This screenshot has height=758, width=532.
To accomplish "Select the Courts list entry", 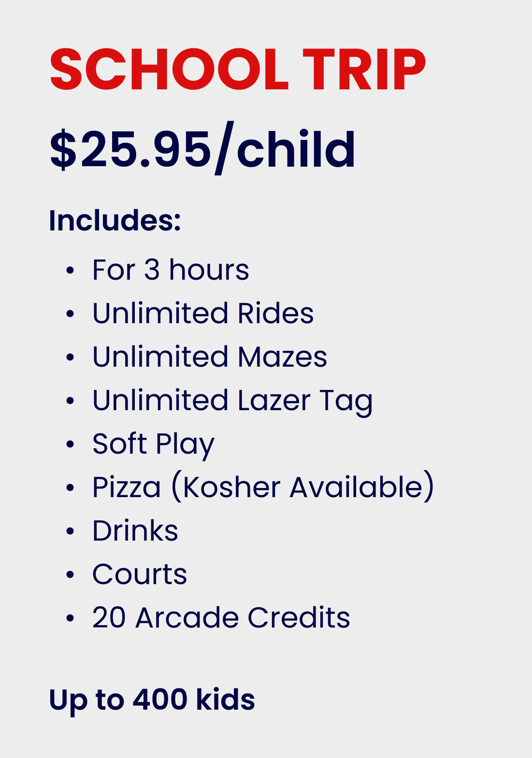I will point(140,574).
